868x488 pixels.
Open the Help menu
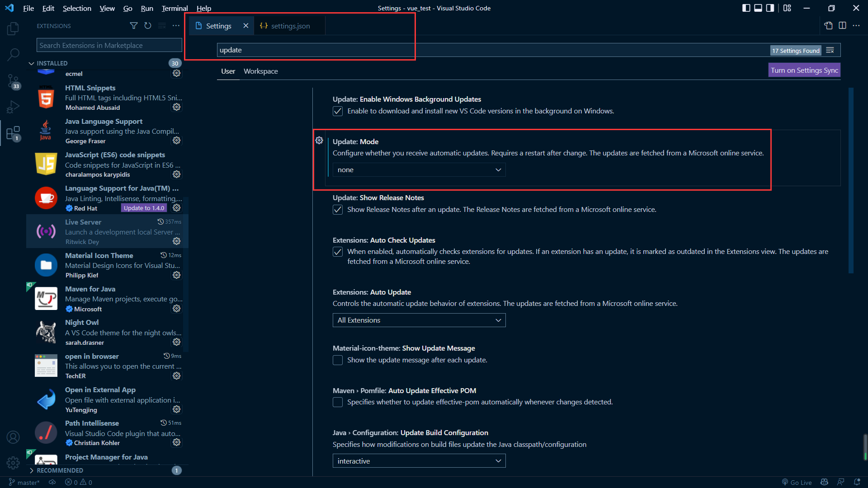[204, 8]
